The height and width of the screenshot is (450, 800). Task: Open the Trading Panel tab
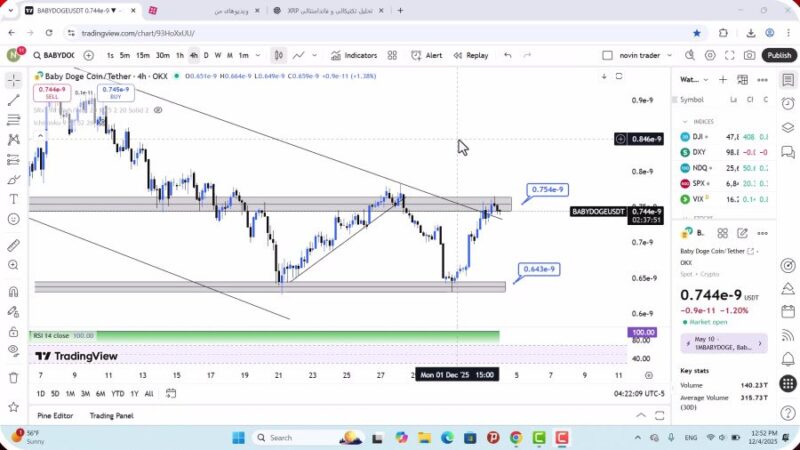[111, 415]
